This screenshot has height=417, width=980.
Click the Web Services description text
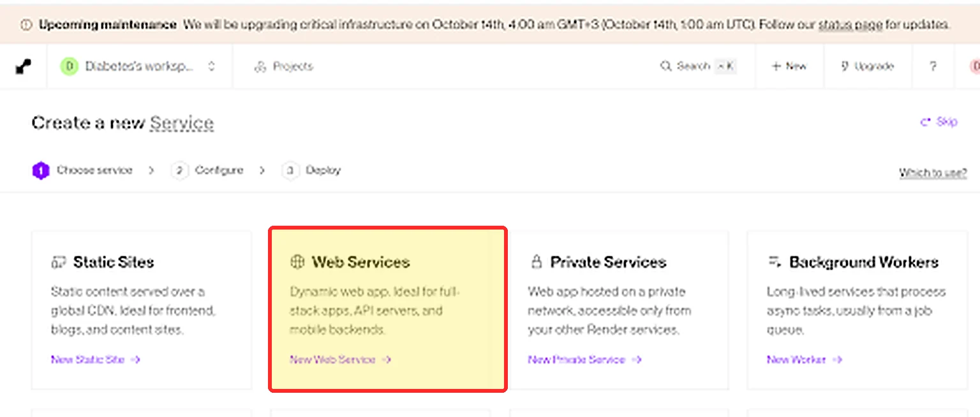coord(375,311)
